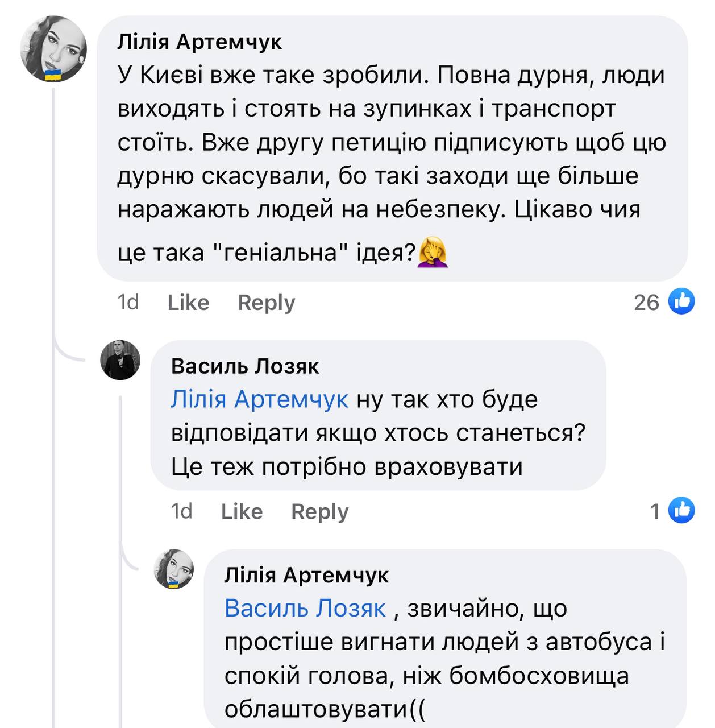
Task: Click the 1d timestamp on the top comment
Action: coord(128,303)
